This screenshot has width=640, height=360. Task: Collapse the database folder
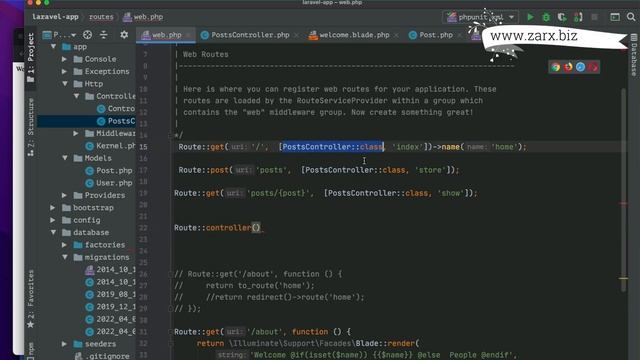53,232
